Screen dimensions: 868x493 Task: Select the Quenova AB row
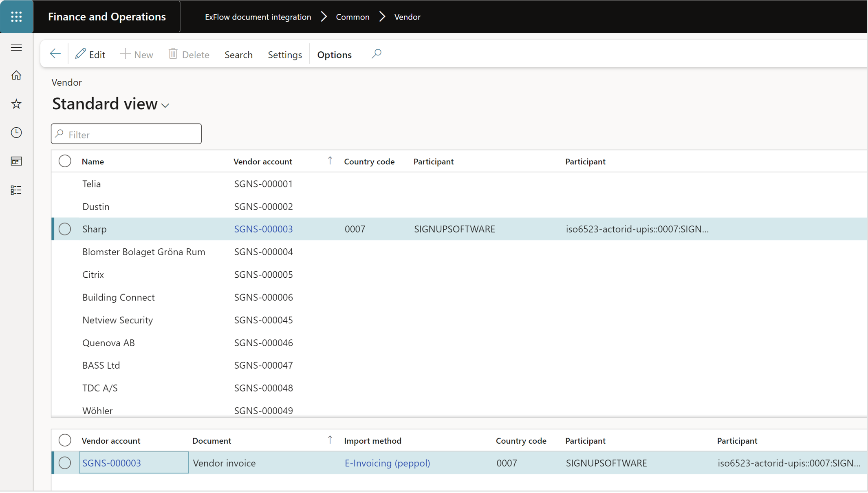[459, 343]
